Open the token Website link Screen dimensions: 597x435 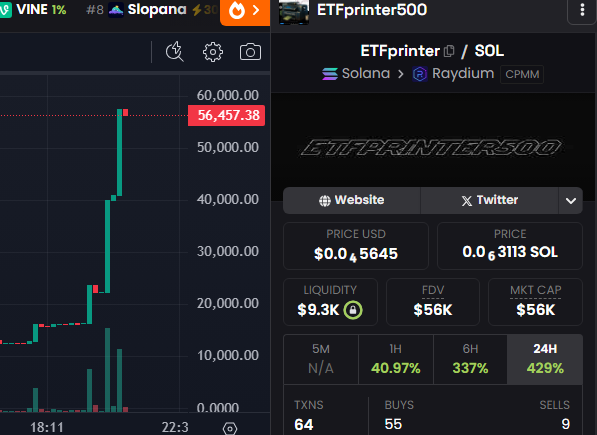(352, 200)
